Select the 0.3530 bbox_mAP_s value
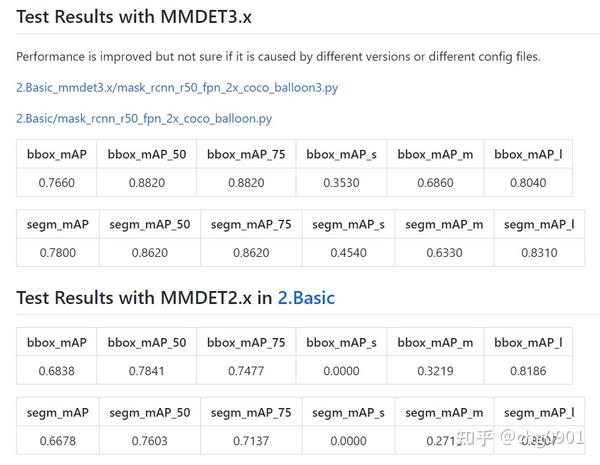The image size is (600, 465). pyautogui.click(x=341, y=183)
